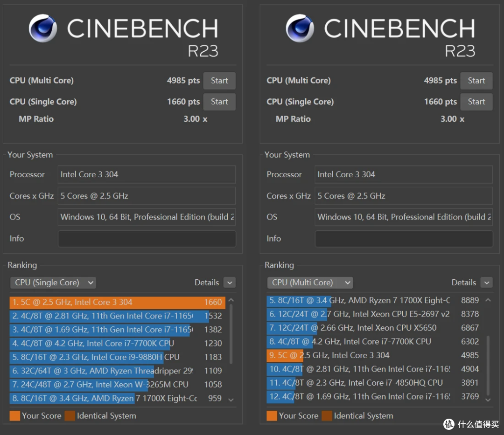Click brown Identical System swatch in left window
504x435 pixels.
pyautogui.click(x=70, y=416)
